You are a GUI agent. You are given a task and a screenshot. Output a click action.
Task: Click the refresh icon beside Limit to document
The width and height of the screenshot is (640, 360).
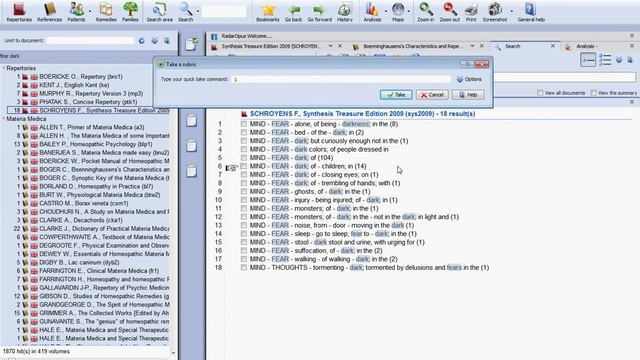142,41
